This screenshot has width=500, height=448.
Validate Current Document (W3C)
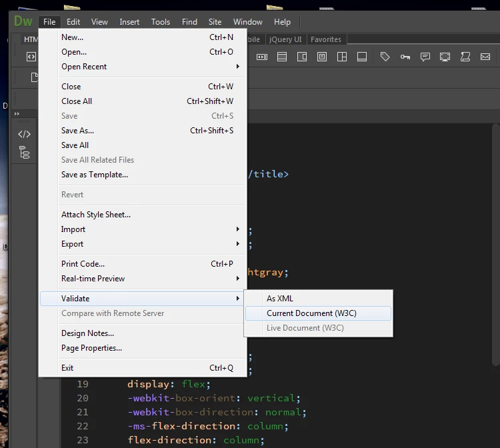[318, 313]
